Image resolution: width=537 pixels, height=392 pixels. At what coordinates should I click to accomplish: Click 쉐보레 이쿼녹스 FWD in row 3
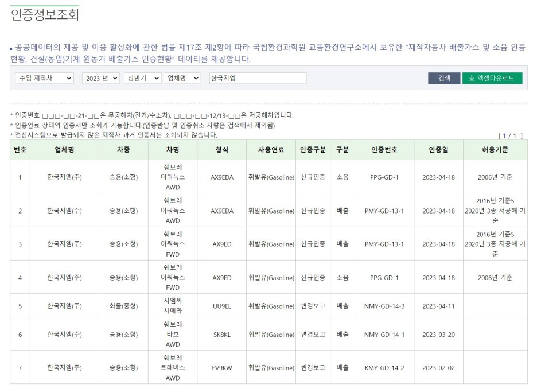(x=173, y=244)
